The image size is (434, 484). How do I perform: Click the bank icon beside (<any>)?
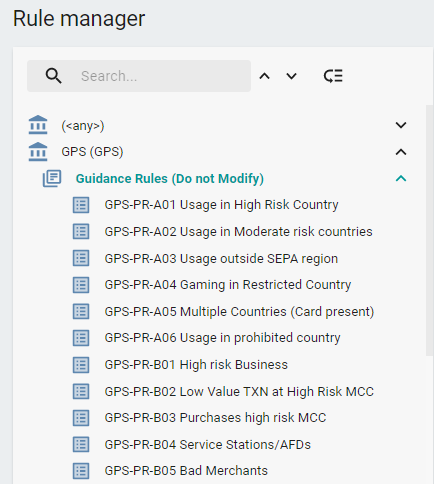pyautogui.click(x=38, y=125)
